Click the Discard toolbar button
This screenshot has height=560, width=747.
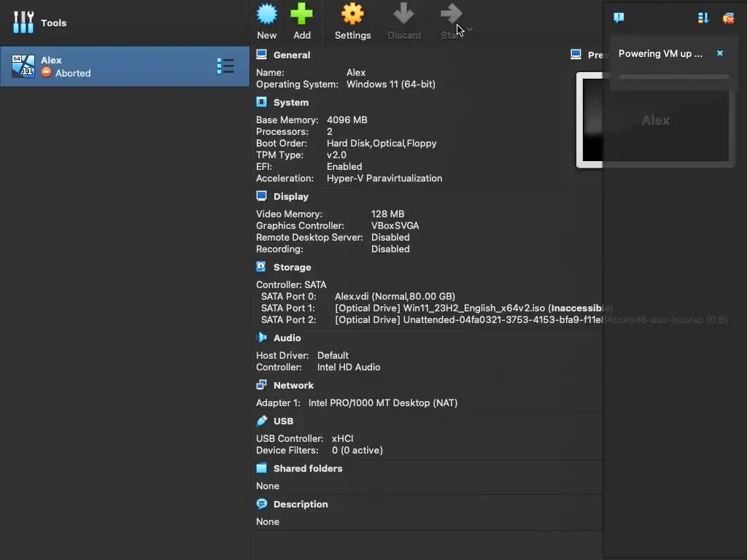coord(404,21)
